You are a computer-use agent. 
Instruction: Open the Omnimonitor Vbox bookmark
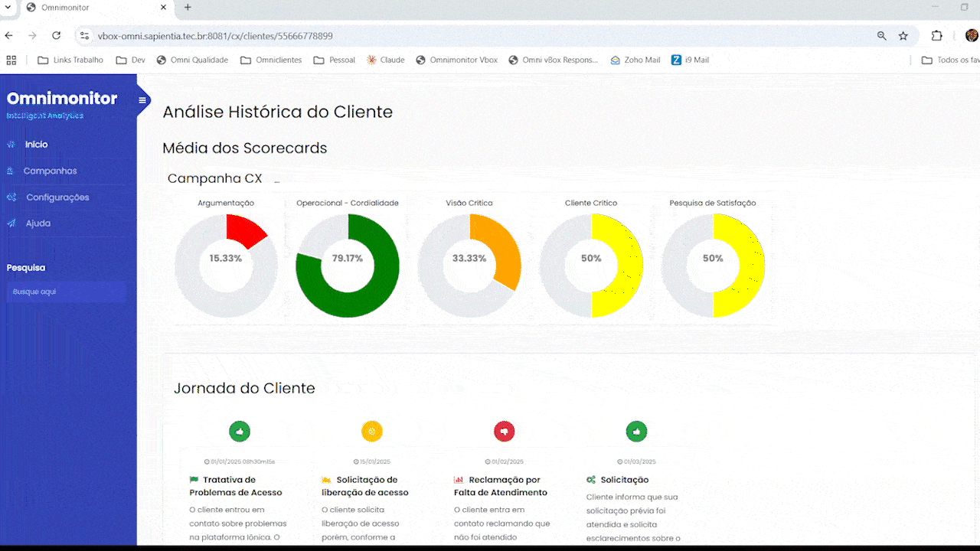[x=457, y=60]
